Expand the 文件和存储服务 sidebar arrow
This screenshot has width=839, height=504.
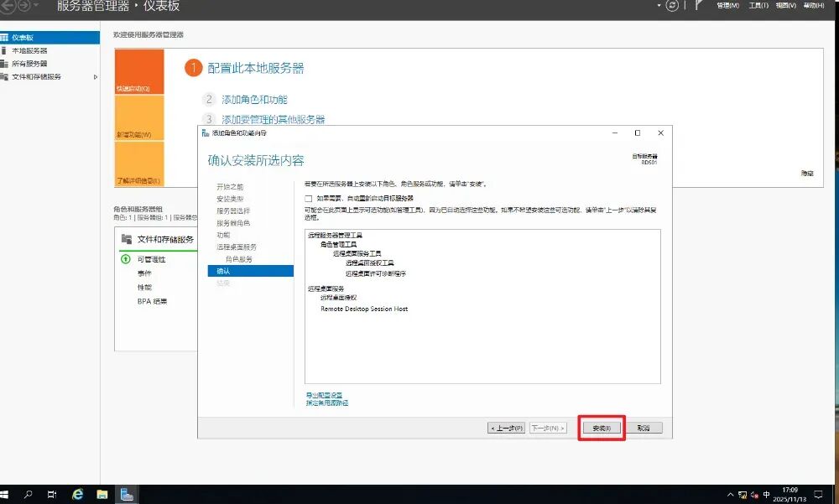96,77
